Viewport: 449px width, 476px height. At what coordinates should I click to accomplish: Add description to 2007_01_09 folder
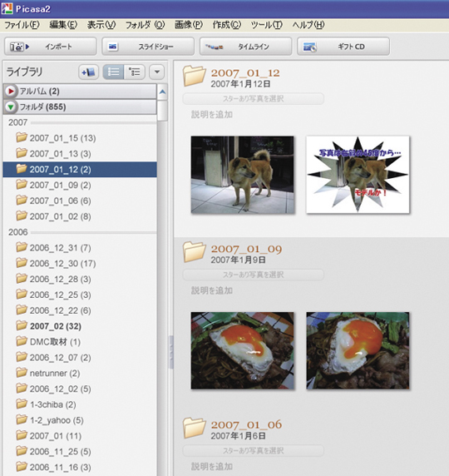(212, 290)
